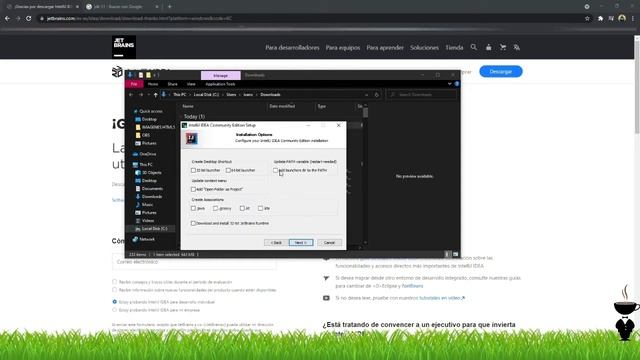Open the Share ribbon tab
This screenshot has height=360, width=640.
[173, 84]
